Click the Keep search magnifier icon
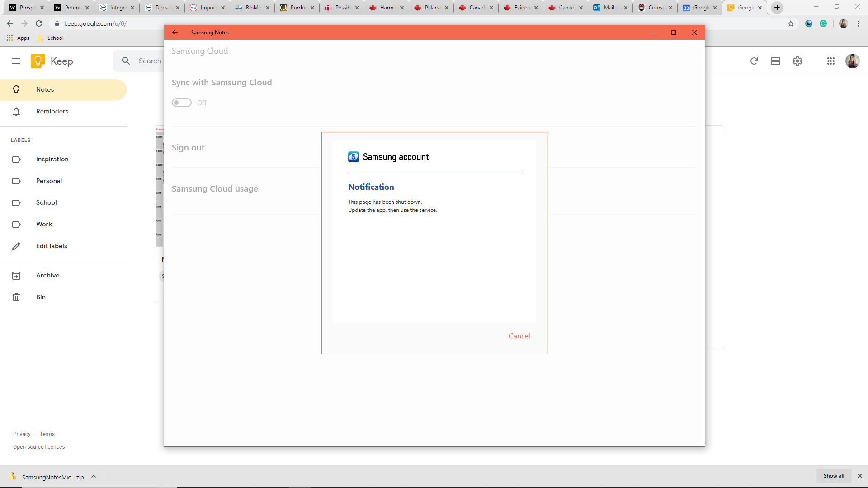868x488 pixels. tap(126, 61)
